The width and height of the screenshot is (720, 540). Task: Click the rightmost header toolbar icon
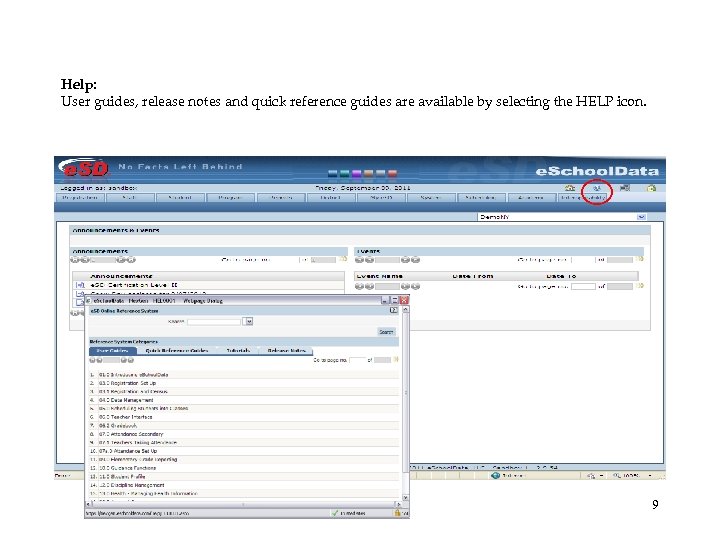651,188
